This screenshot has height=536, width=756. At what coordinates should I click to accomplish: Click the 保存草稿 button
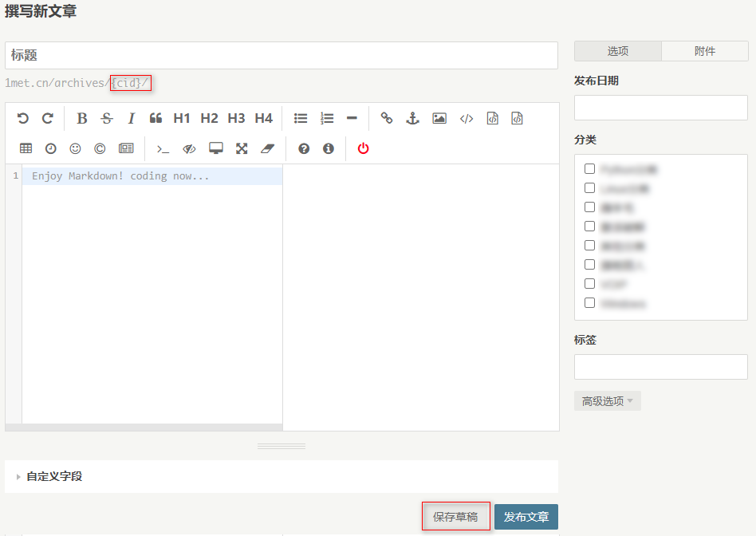(455, 517)
